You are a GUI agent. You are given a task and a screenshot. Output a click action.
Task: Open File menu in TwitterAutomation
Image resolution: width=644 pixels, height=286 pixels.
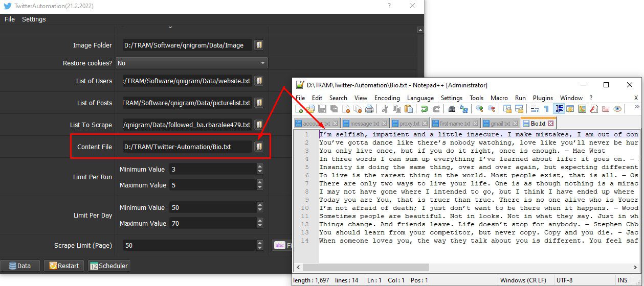tap(10, 19)
